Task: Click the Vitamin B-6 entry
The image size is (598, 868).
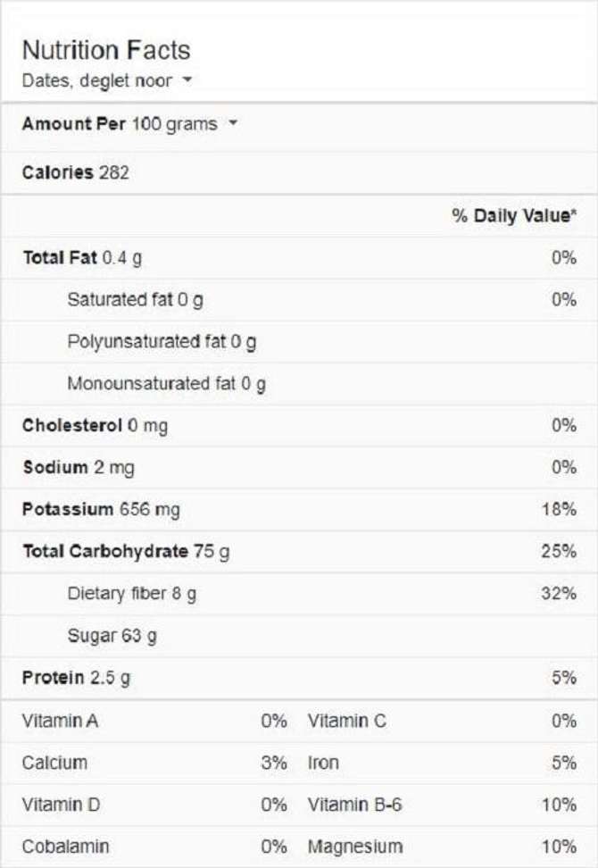Action: pos(355,805)
